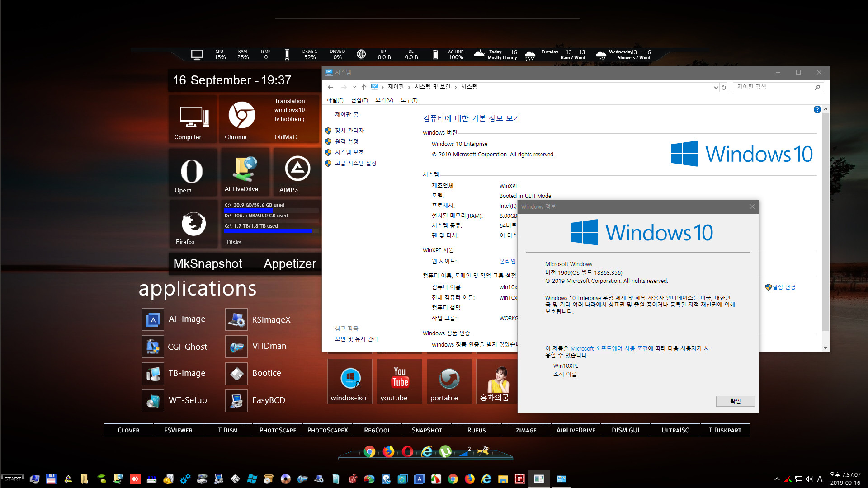This screenshot has width=868, height=488.
Task: Open AIMP3 player tile
Action: pyautogui.click(x=297, y=173)
